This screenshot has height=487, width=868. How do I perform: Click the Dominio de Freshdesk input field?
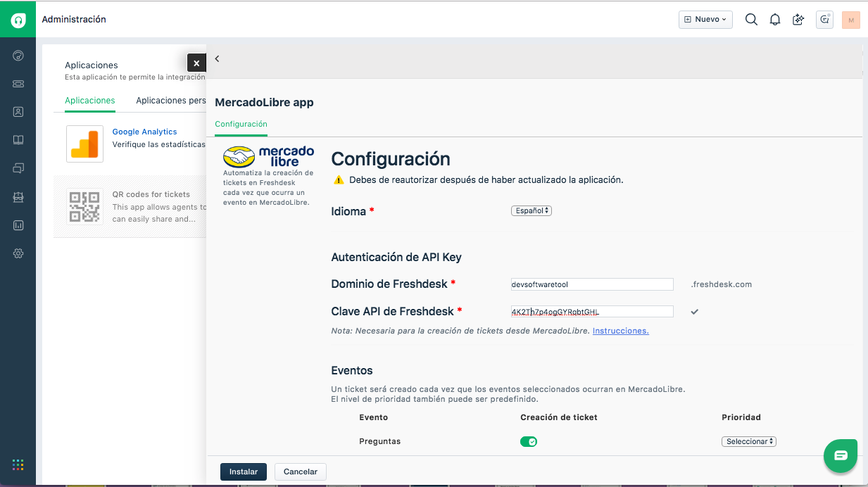click(x=592, y=284)
